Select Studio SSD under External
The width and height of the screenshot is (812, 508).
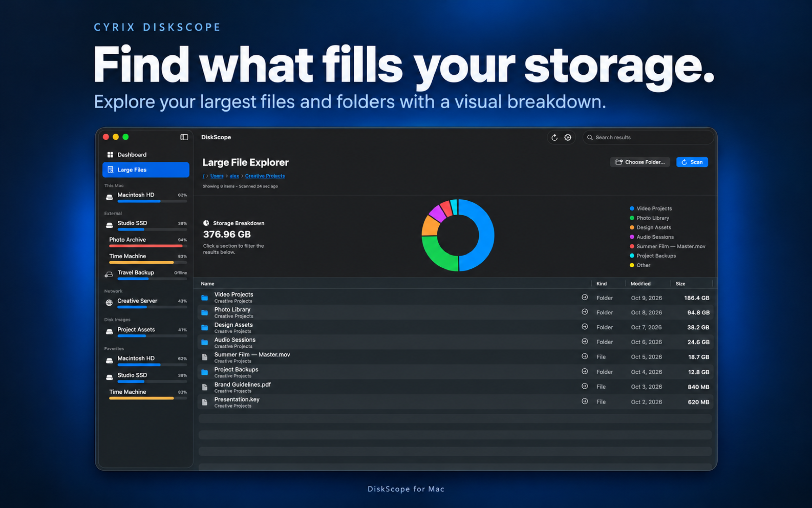pyautogui.click(x=146, y=225)
